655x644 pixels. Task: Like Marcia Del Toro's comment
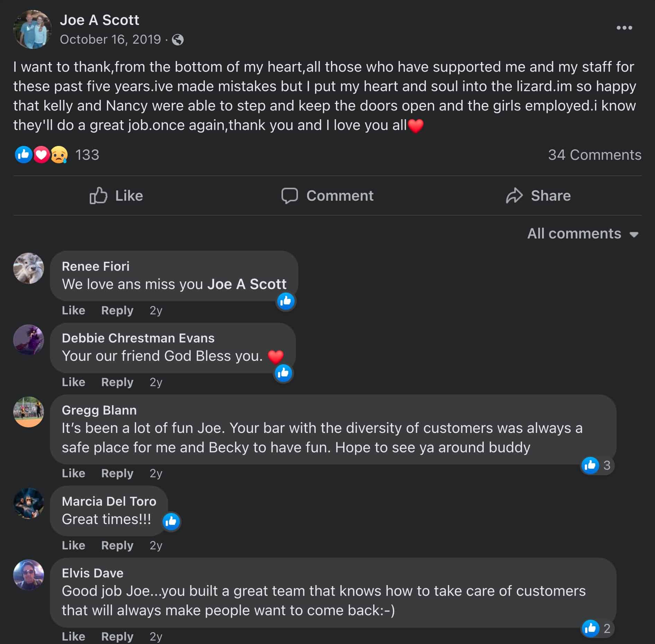73,545
